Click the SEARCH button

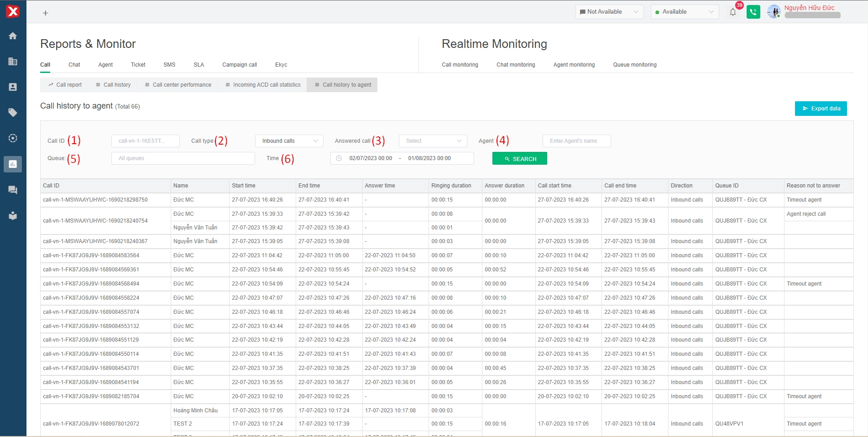[519, 159]
